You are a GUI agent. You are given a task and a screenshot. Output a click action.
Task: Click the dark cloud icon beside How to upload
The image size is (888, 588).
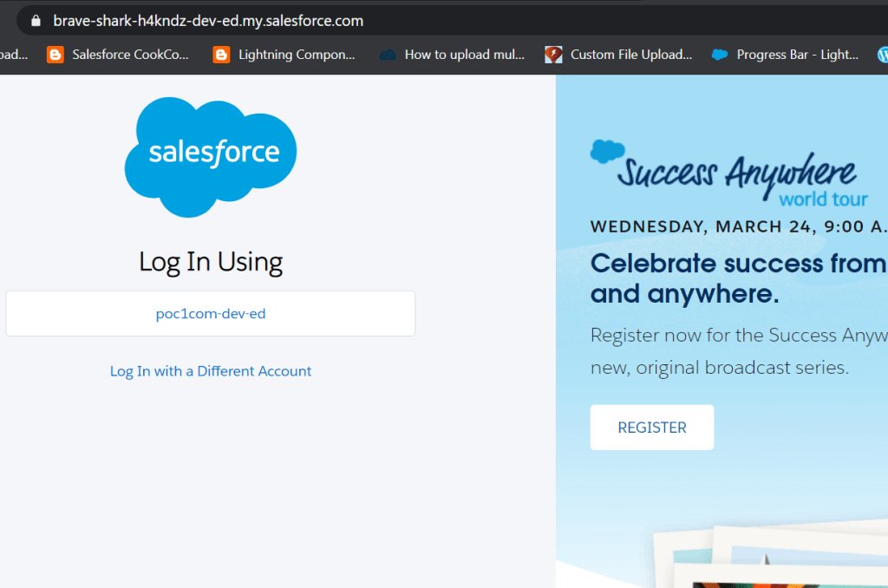tap(388, 55)
